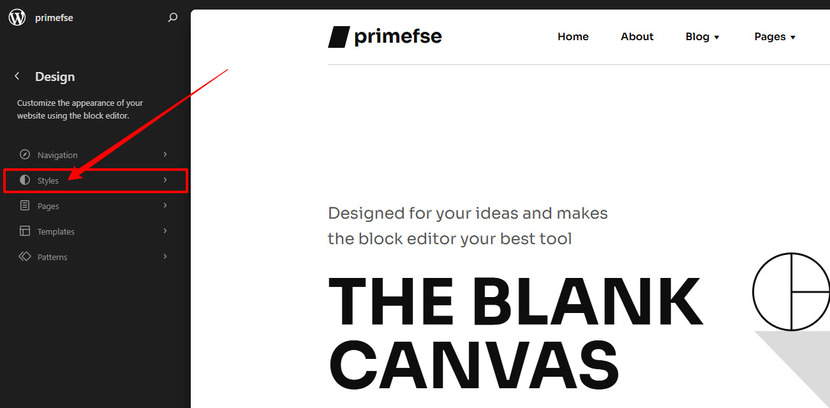Image resolution: width=830 pixels, height=408 pixels.
Task: Click the Patterns diamond icon
Action: 24,256
